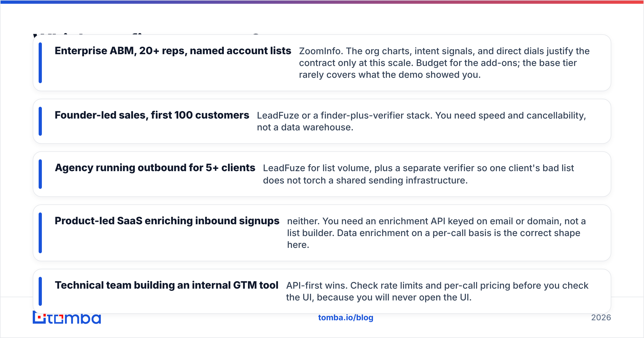Click the blue accent bar on Agency card
Image resolution: width=644 pixels, height=338 pixels.
pos(40,174)
